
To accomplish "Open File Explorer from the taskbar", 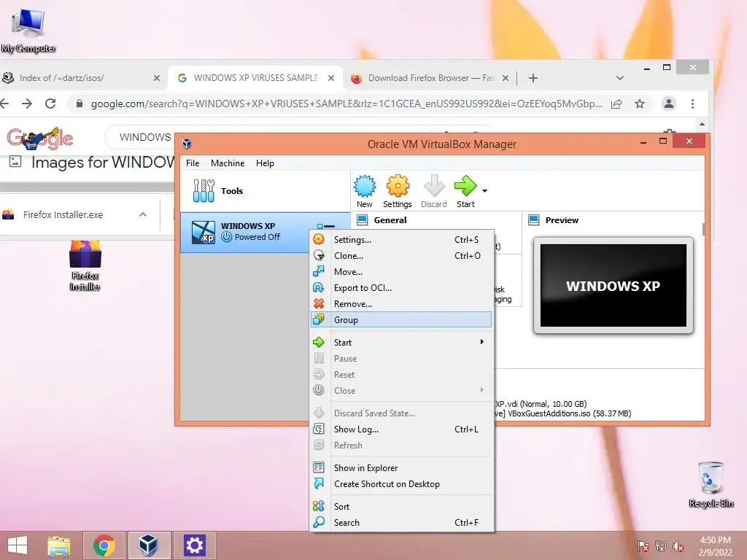I will pyautogui.click(x=59, y=545).
